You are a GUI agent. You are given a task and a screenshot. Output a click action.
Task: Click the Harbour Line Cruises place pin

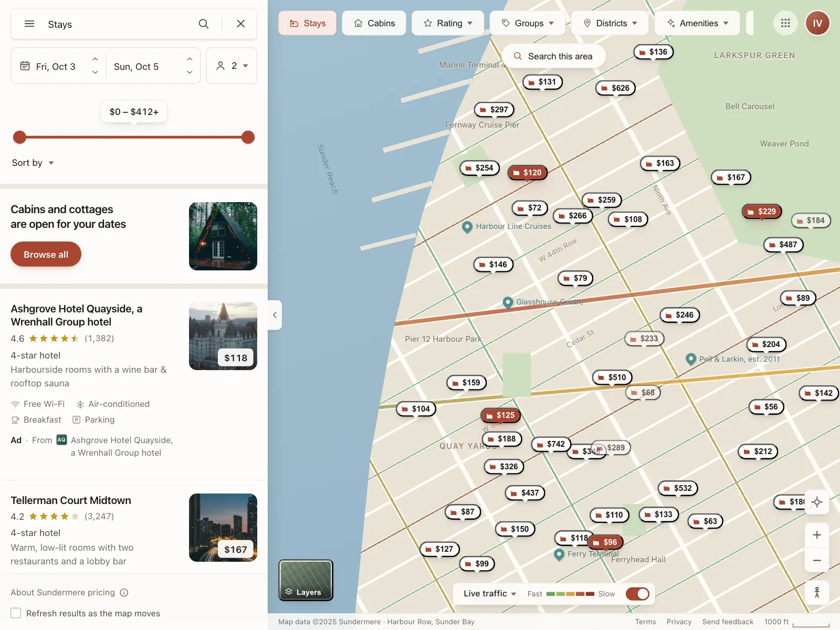point(467,227)
